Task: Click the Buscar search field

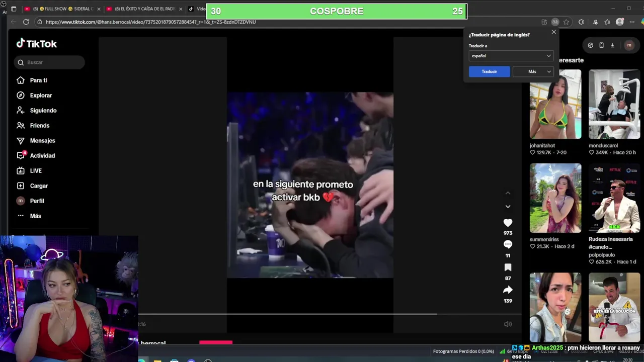Action: (x=49, y=62)
